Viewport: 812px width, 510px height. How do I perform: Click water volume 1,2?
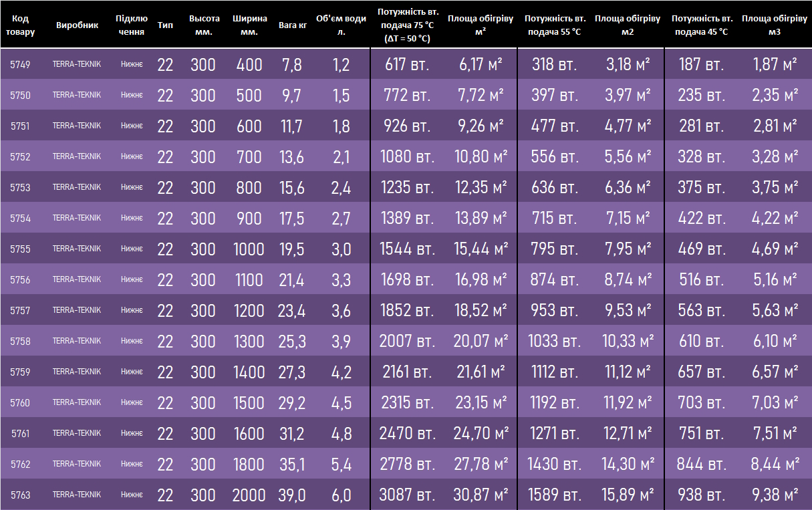pos(341,65)
